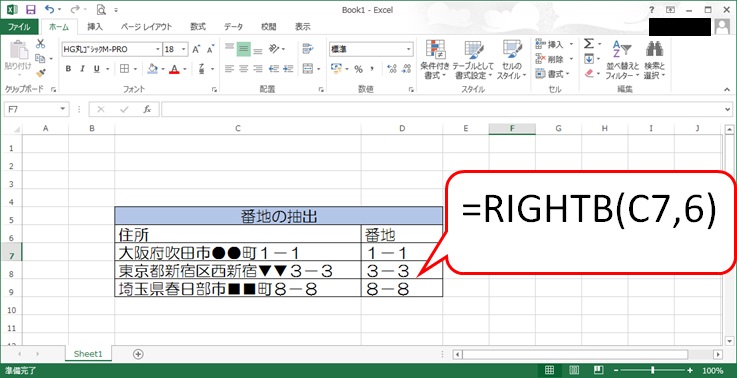
Task: Click the Undo arrow icon
Action: click(49, 9)
